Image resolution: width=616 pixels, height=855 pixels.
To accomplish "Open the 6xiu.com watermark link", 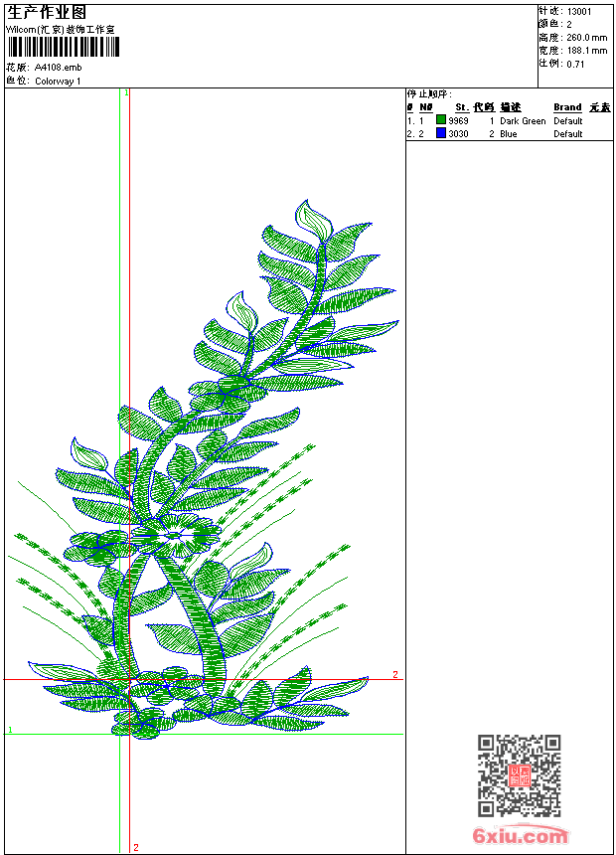I will (521, 836).
